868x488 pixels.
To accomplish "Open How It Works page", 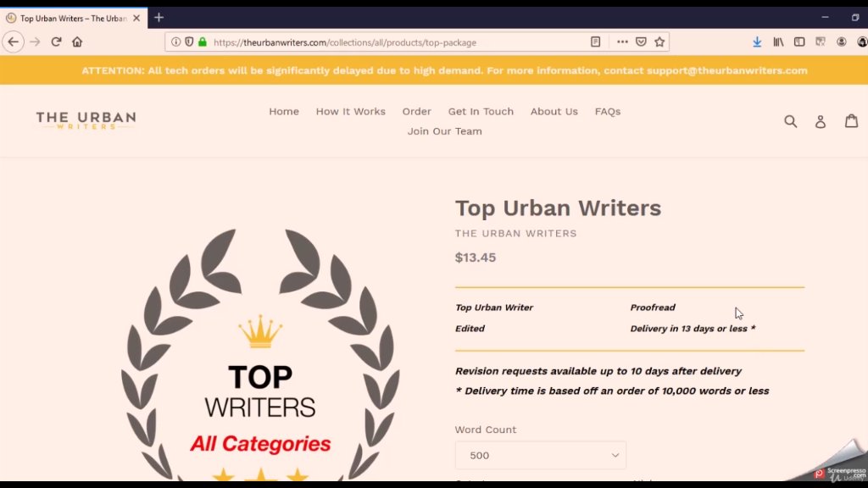I will (x=350, y=111).
